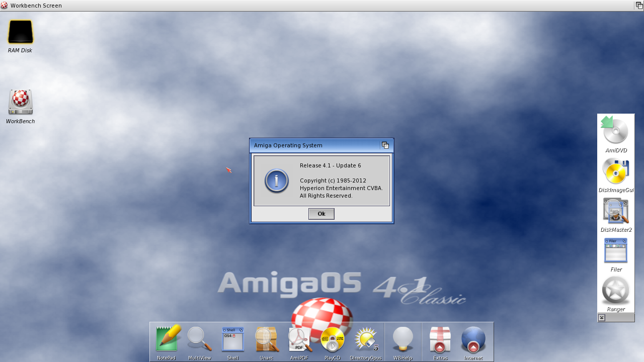Open WBHelp lightbulb icon
The image size is (644, 362).
tap(403, 339)
